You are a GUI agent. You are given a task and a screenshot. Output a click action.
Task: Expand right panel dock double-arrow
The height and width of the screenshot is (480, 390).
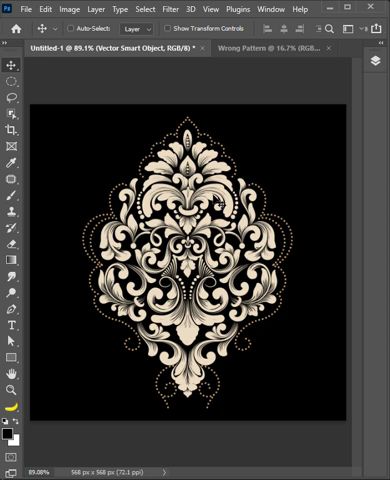coord(381,43)
